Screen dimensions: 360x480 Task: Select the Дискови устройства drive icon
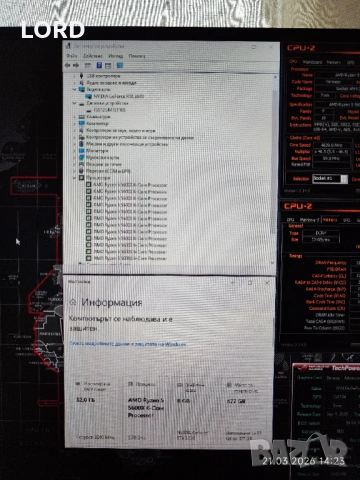click(81, 103)
